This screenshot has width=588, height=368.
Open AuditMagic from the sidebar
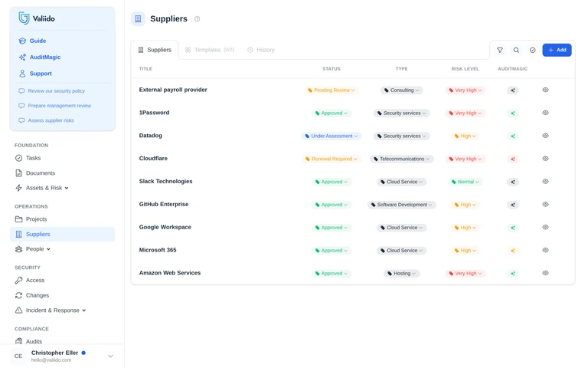pos(39,57)
